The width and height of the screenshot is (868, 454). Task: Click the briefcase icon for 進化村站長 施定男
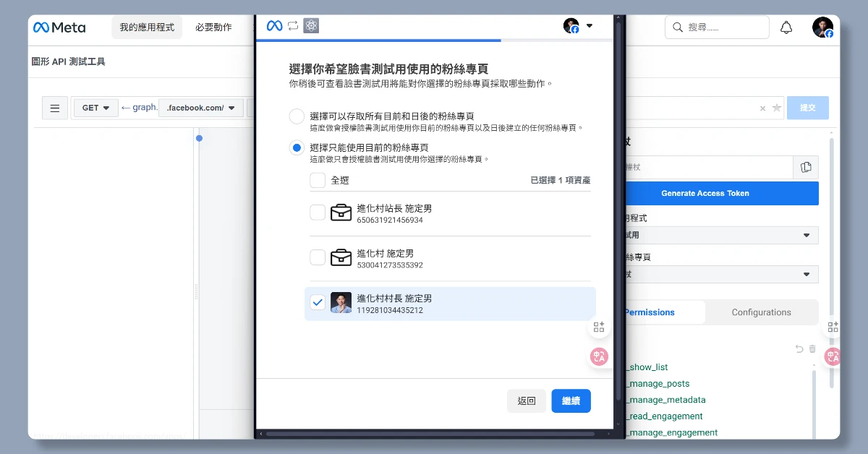341,213
